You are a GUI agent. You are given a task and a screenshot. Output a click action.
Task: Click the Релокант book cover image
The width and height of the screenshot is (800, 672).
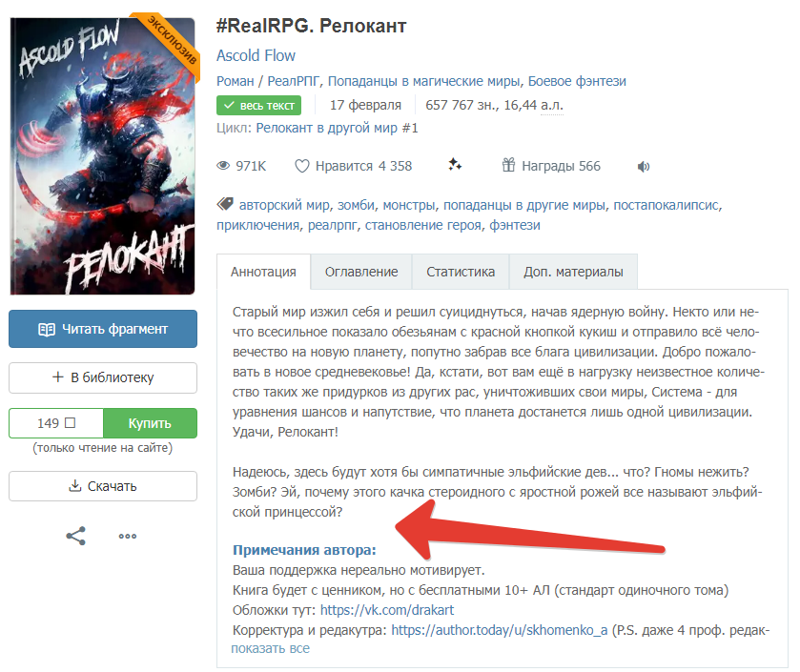[x=103, y=155]
